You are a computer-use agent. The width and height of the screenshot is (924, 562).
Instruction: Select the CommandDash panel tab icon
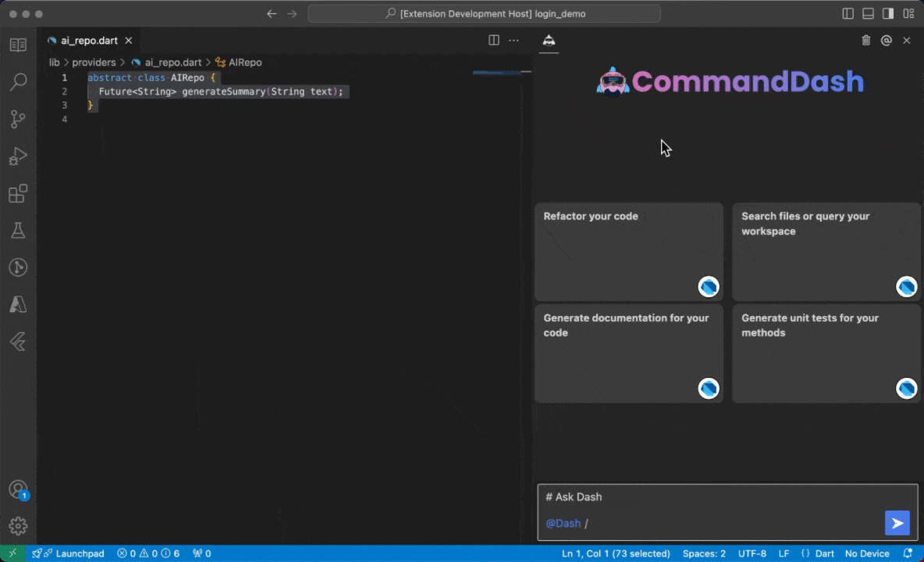pyautogui.click(x=549, y=40)
